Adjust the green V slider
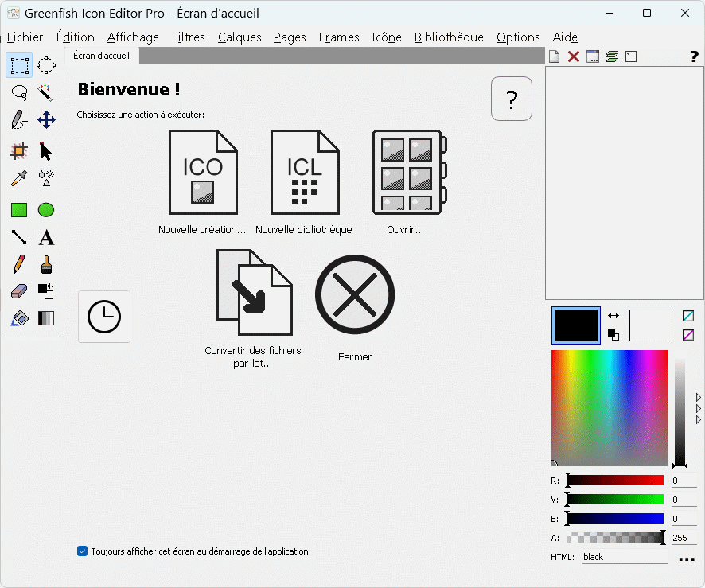 click(616, 500)
